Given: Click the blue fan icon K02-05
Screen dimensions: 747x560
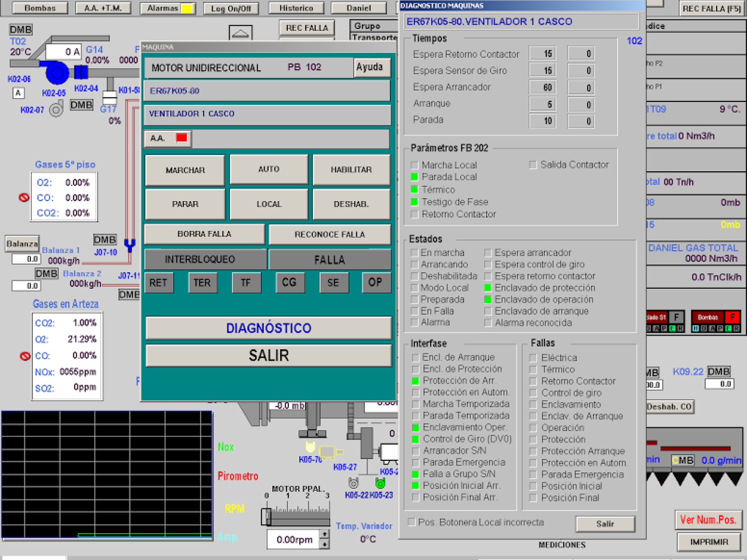Looking at the screenshot, I should [57, 73].
